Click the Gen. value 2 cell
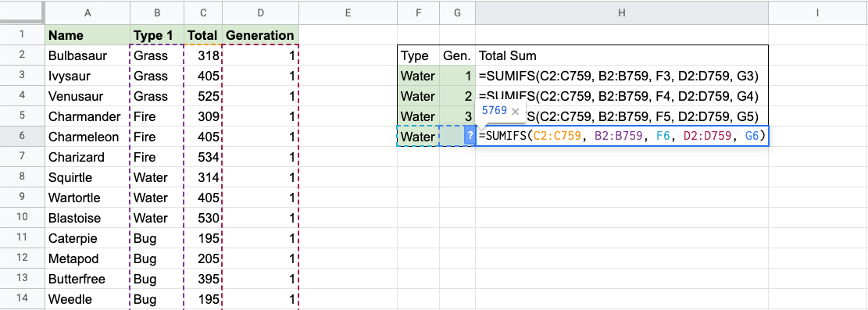This screenshot has width=868, height=310. click(457, 96)
